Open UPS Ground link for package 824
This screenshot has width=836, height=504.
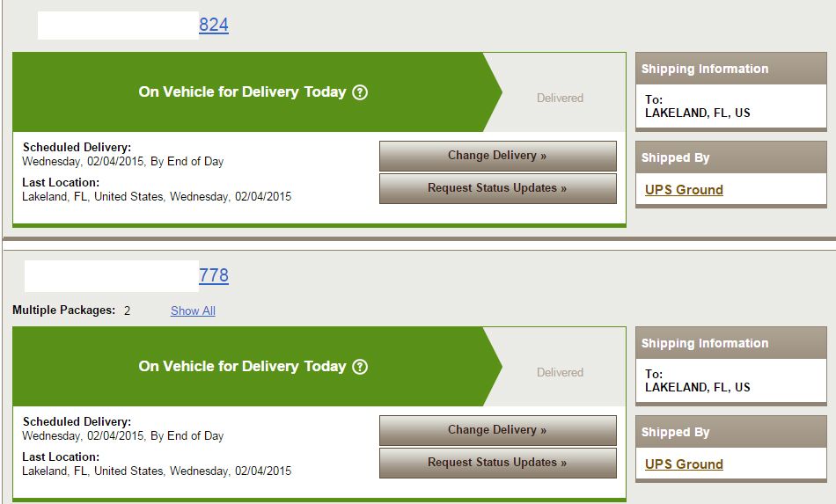(x=684, y=190)
